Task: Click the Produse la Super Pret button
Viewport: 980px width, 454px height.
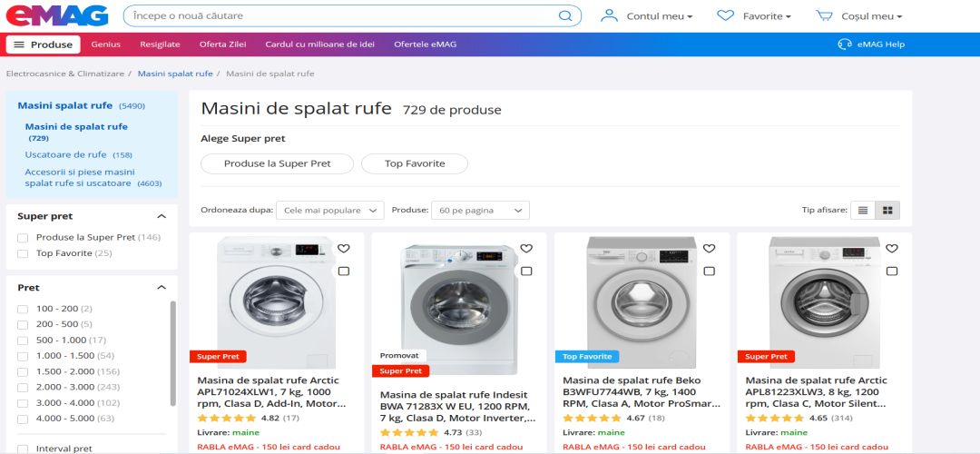Action: point(277,163)
